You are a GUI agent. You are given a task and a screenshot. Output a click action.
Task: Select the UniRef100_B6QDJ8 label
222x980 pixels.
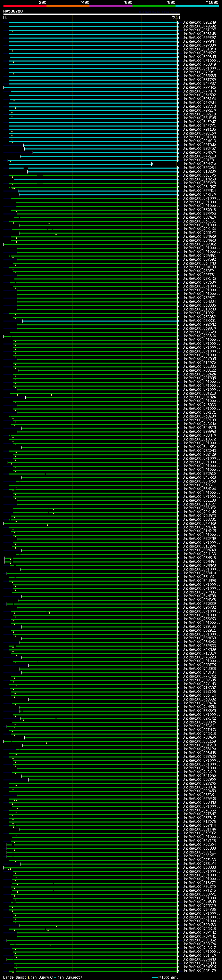click(199, 210)
